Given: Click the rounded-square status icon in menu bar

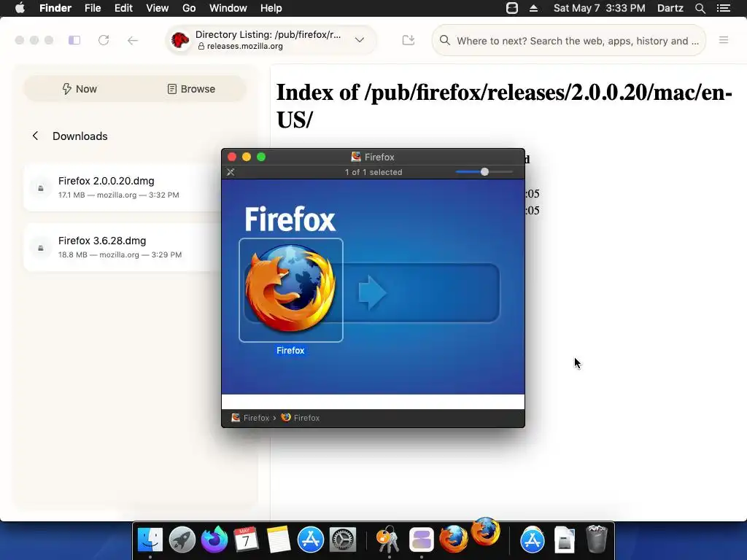Looking at the screenshot, I should [x=511, y=8].
